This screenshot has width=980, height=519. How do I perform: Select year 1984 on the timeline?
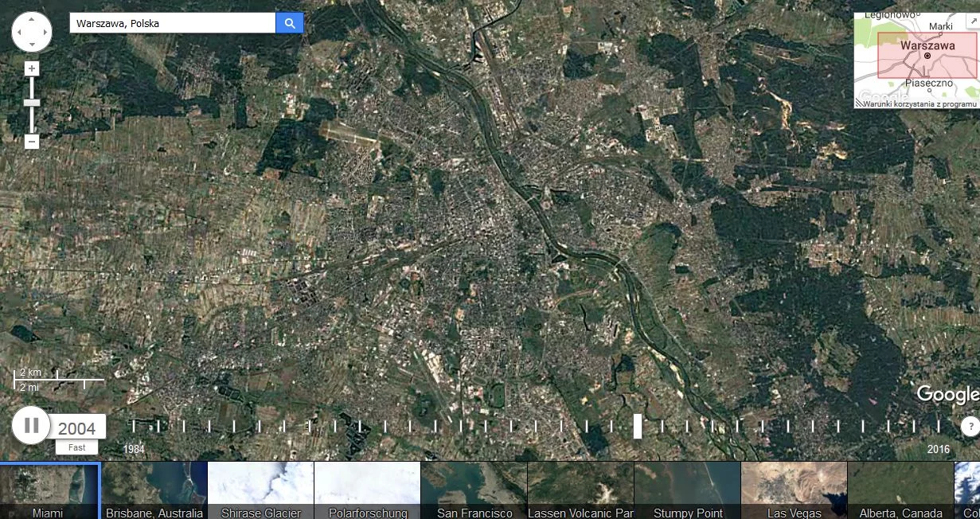click(133, 426)
